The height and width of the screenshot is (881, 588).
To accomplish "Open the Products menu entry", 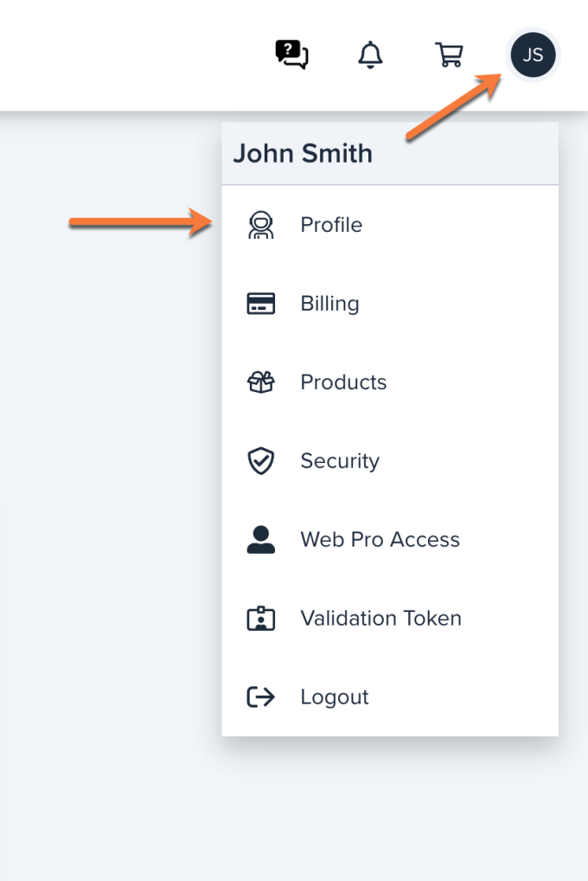I will (342, 382).
